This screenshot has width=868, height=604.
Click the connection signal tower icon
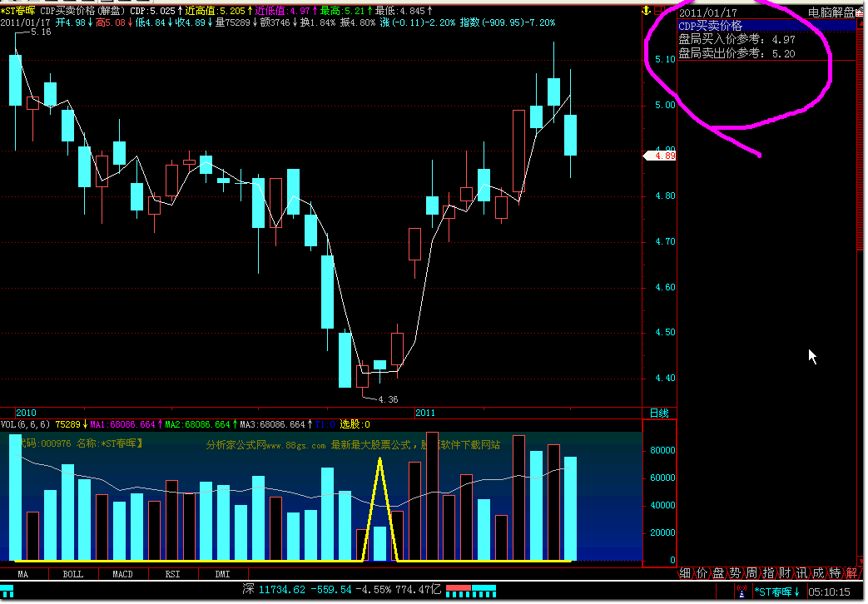click(x=742, y=592)
